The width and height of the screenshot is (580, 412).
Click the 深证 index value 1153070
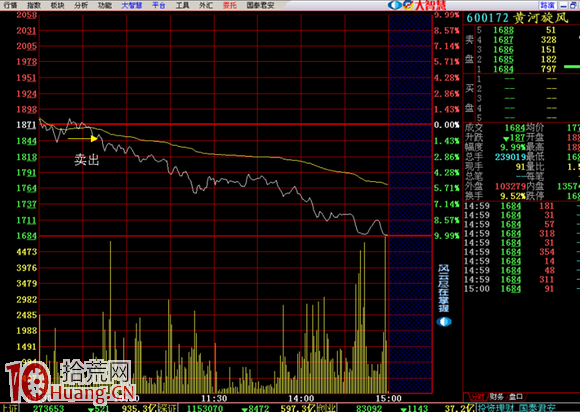[x=205, y=408]
